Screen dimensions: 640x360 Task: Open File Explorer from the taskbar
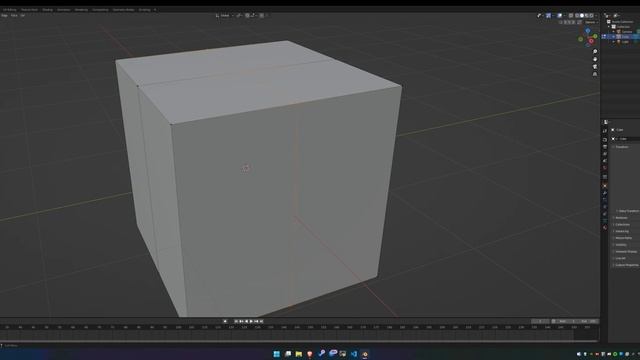pos(299,354)
